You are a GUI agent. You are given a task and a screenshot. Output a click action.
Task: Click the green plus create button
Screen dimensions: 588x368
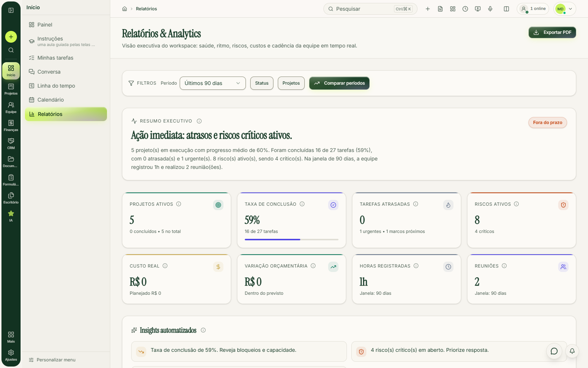(x=11, y=37)
